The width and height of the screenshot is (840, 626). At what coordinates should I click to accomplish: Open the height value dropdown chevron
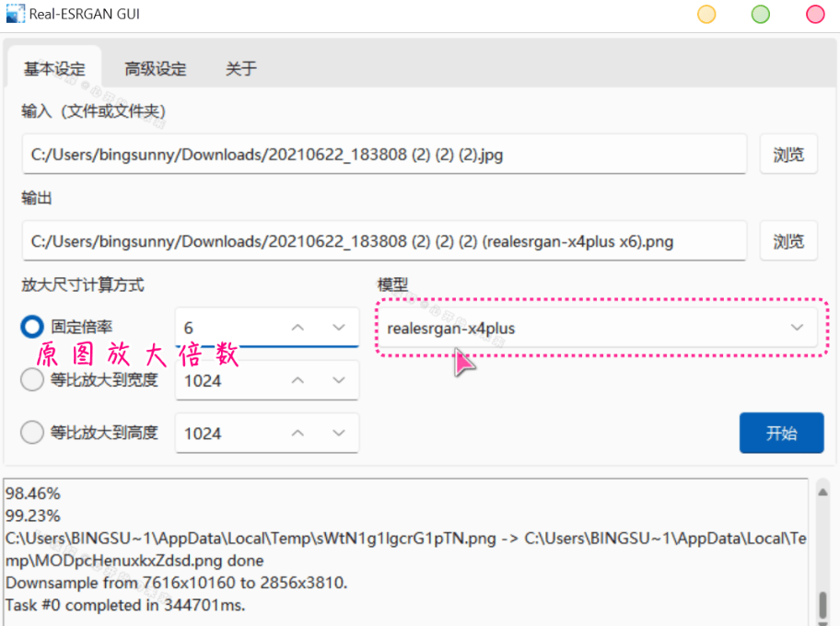click(341, 433)
